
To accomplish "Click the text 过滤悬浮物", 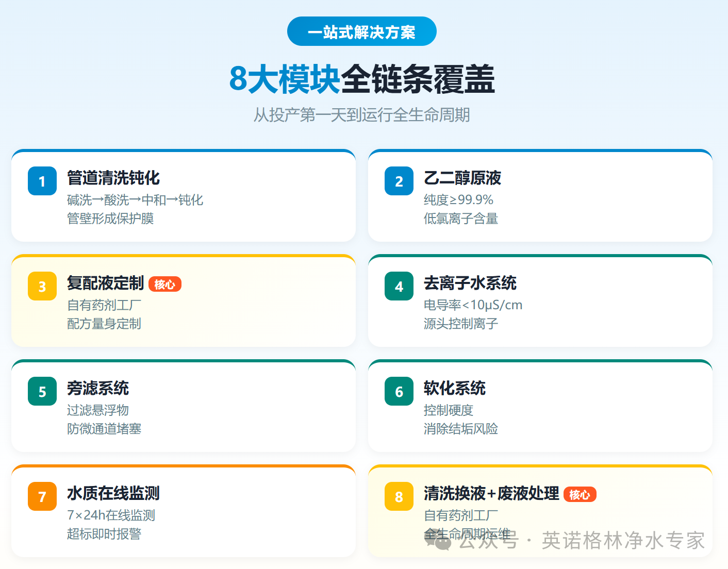I will (98, 410).
